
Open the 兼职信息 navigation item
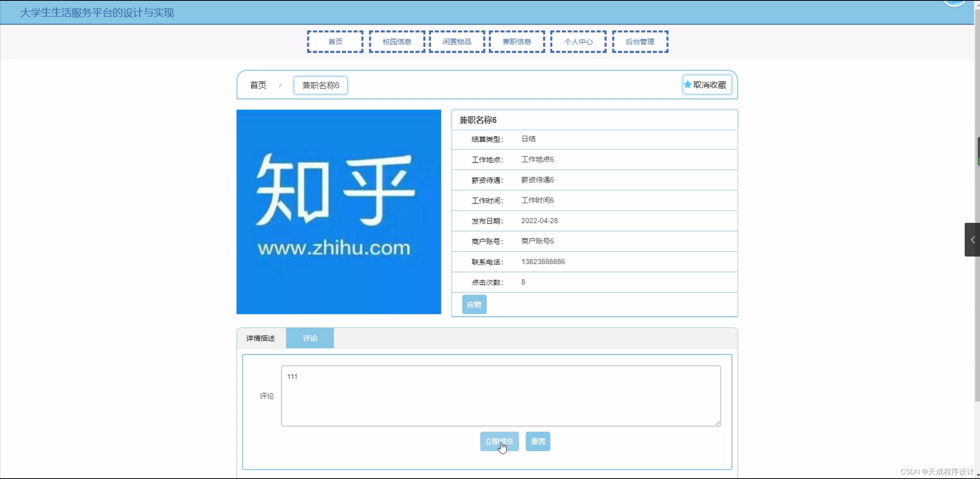pyautogui.click(x=517, y=42)
